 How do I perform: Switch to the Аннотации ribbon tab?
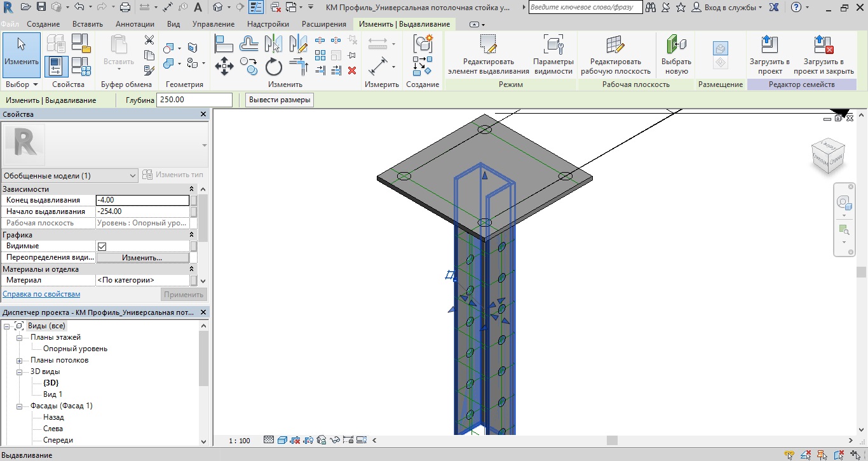point(135,24)
